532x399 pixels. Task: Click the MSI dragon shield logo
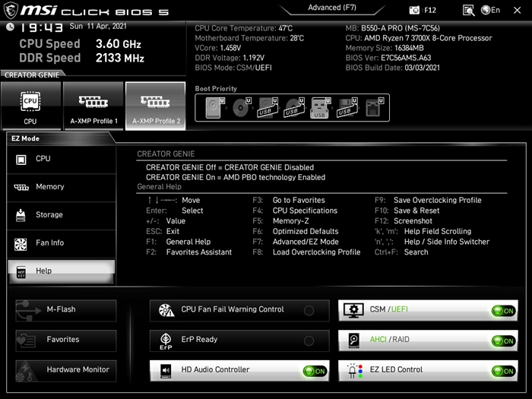click(11, 10)
